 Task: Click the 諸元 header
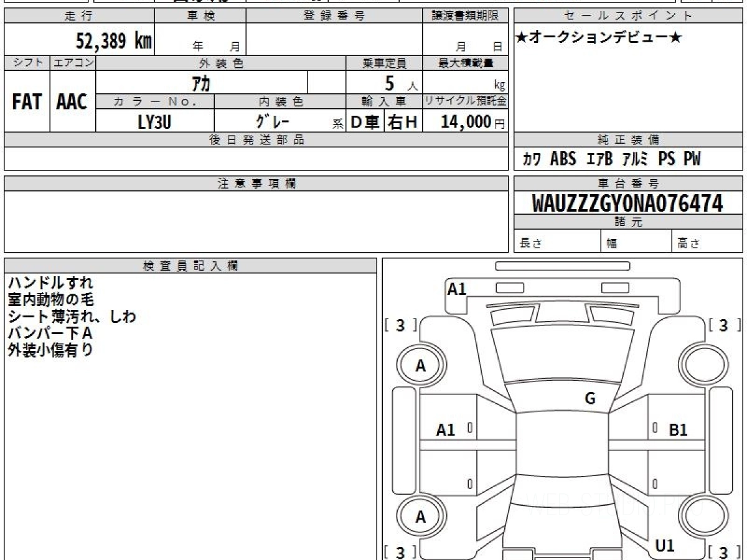[629, 222]
